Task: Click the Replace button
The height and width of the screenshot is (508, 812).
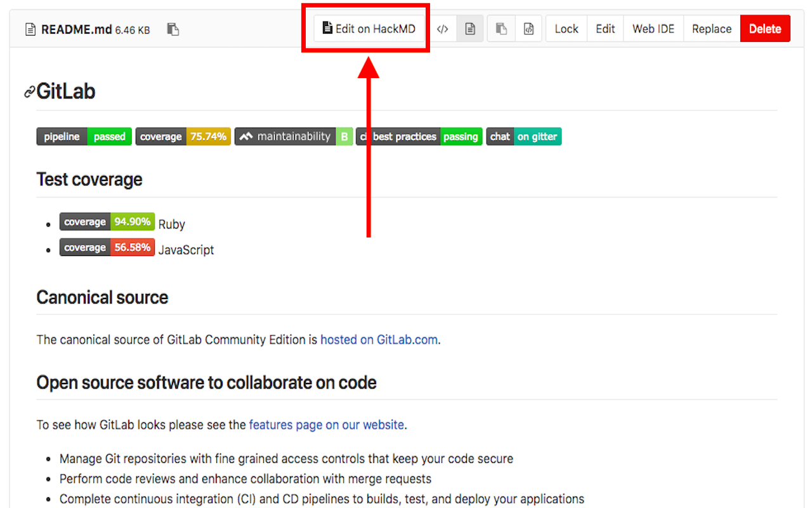Action: pyautogui.click(x=712, y=29)
